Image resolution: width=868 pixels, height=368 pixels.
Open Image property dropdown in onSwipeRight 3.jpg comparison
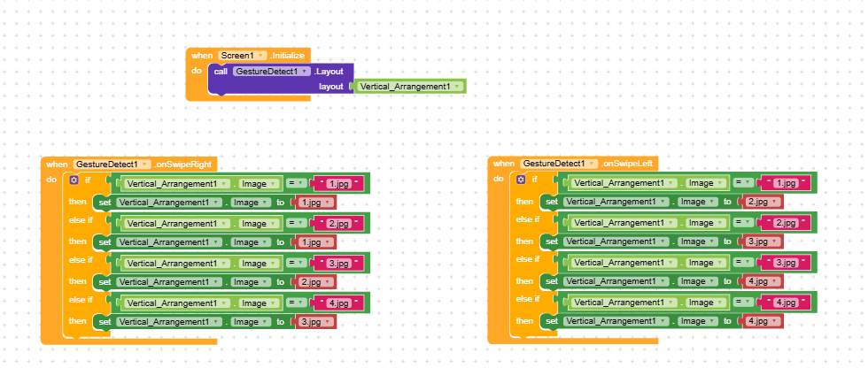tap(259, 264)
